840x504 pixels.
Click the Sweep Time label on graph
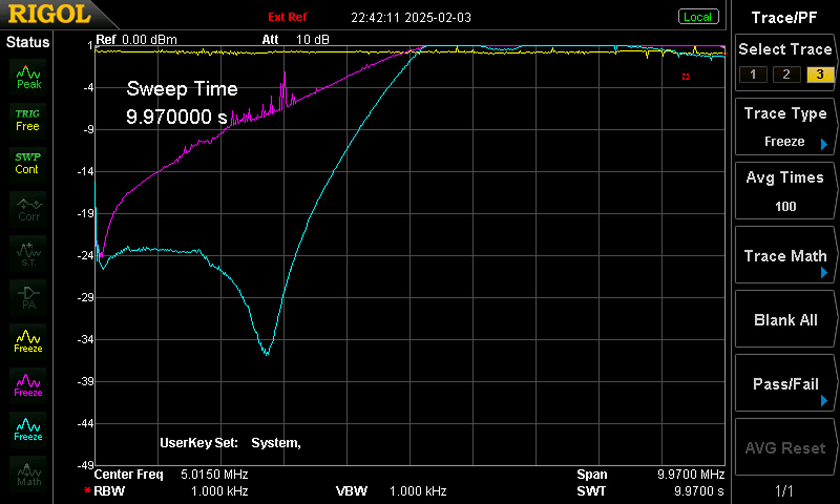tap(182, 89)
